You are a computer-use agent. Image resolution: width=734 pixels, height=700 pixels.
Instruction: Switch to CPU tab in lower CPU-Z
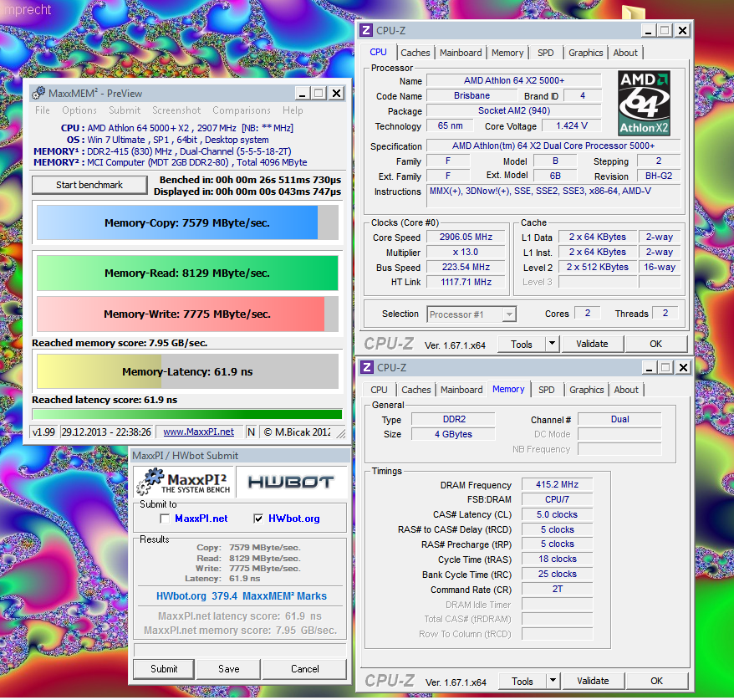(x=379, y=390)
